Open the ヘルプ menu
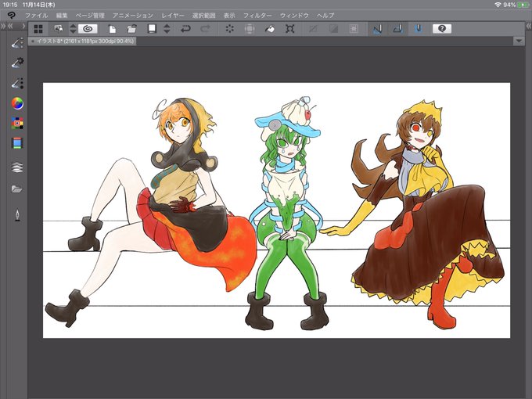Viewport: 532px width, 399px height. pos(325,16)
